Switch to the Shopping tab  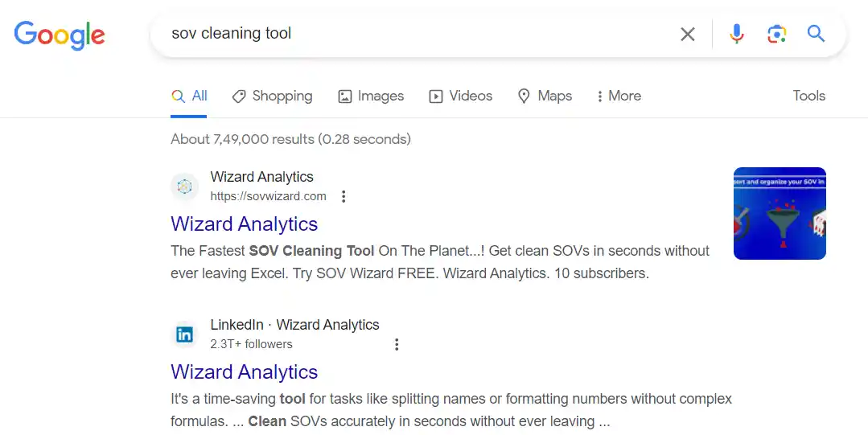[272, 96]
